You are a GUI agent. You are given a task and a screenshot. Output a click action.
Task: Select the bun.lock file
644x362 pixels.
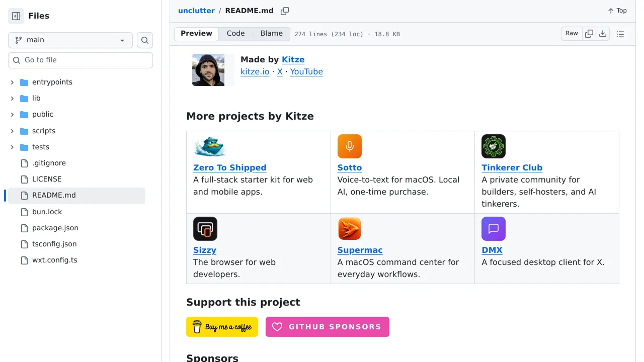(47, 212)
